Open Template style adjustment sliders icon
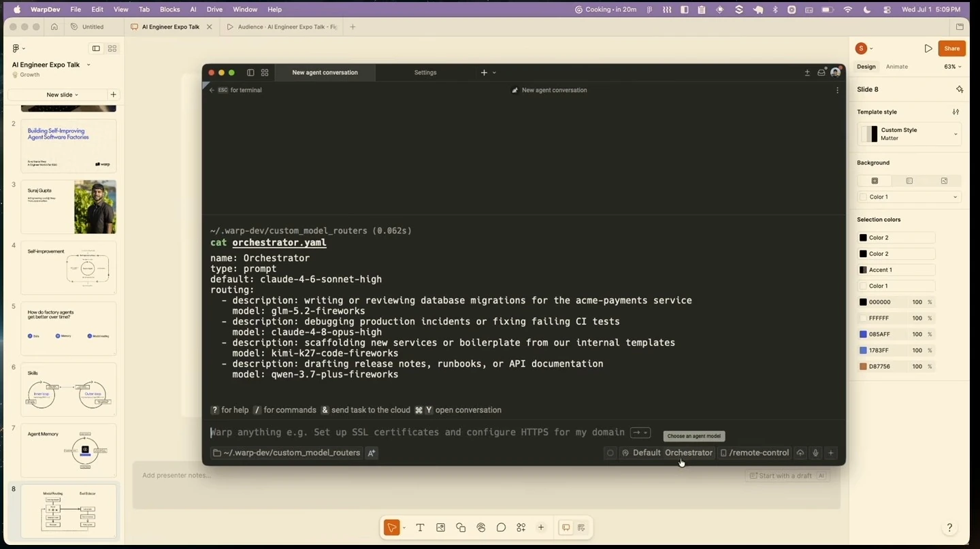The height and width of the screenshot is (549, 980). tap(955, 112)
